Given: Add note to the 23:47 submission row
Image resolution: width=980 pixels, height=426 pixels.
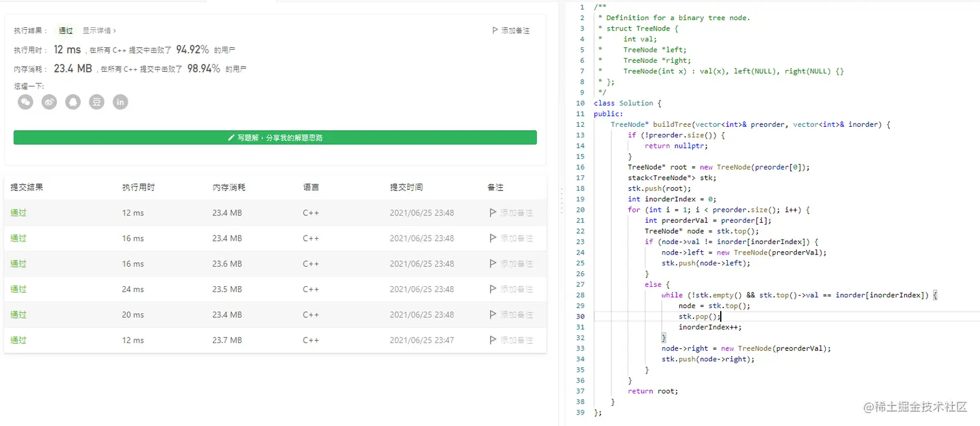Looking at the screenshot, I should pyautogui.click(x=511, y=340).
